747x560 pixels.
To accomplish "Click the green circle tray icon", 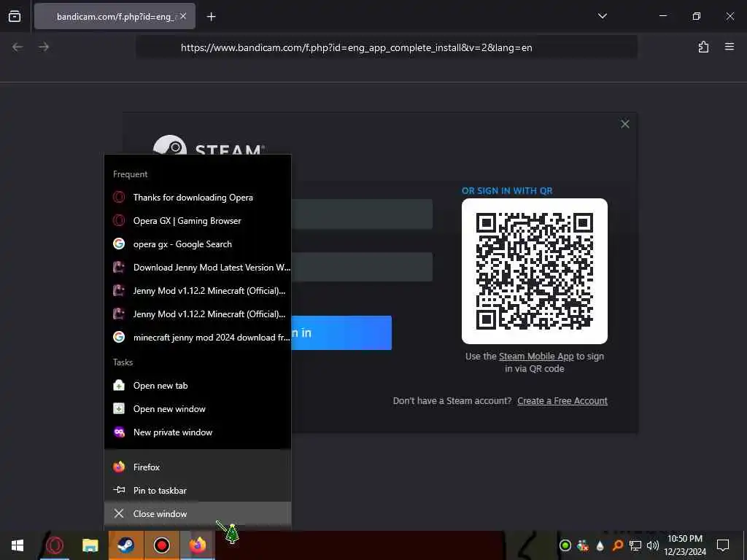I will click(x=565, y=545).
